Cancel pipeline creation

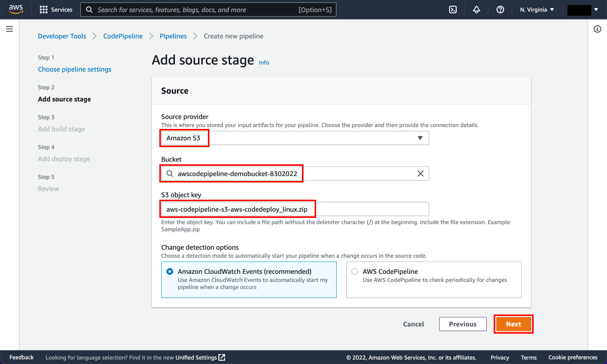[x=414, y=324]
